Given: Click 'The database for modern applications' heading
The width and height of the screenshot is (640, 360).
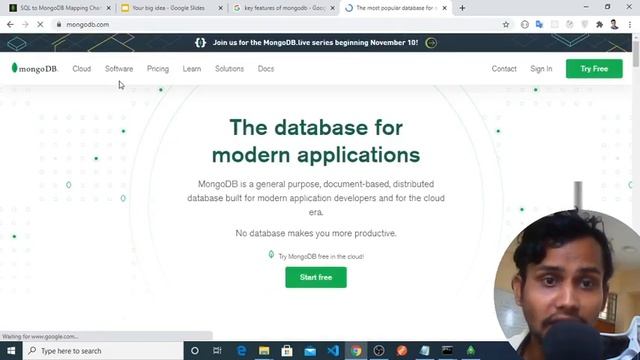Looking at the screenshot, I should [316, 141].
